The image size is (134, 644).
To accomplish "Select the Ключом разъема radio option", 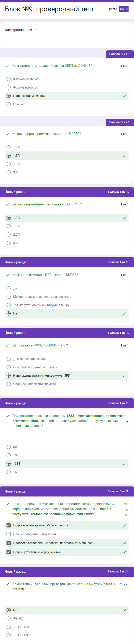I will tap(9, 79).
